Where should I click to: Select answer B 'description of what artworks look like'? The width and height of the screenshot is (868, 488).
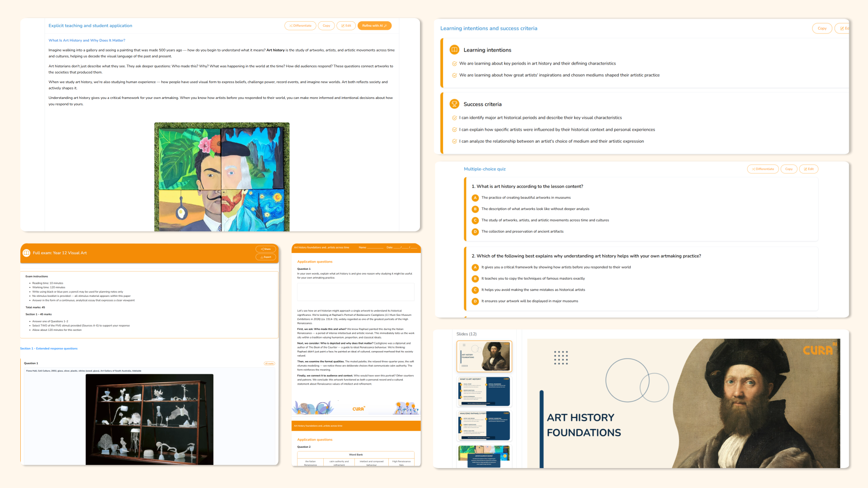click(x=475, y=209)
